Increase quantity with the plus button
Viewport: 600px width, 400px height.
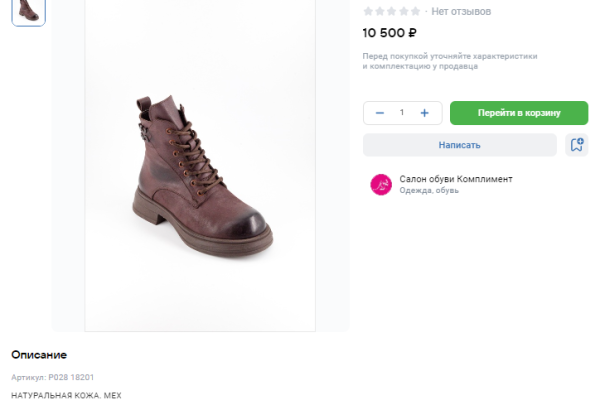coord(424,113)
